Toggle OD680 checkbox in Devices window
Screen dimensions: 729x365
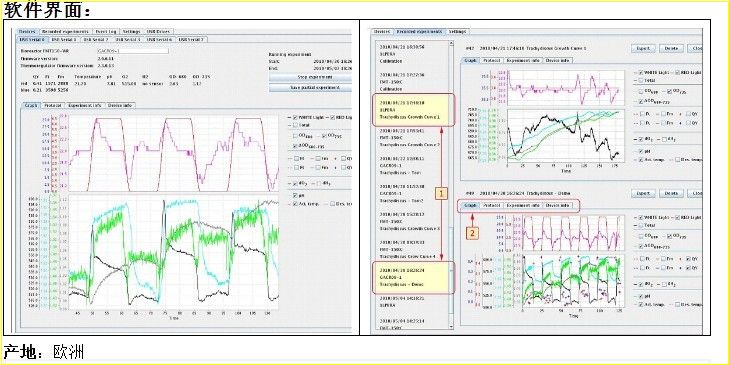tap(296, 136)
